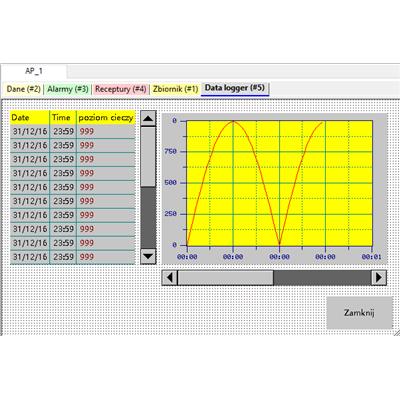Switch to the Receptury (#4) tab
This screenshot has width=400, height=400.
point(120,89)
